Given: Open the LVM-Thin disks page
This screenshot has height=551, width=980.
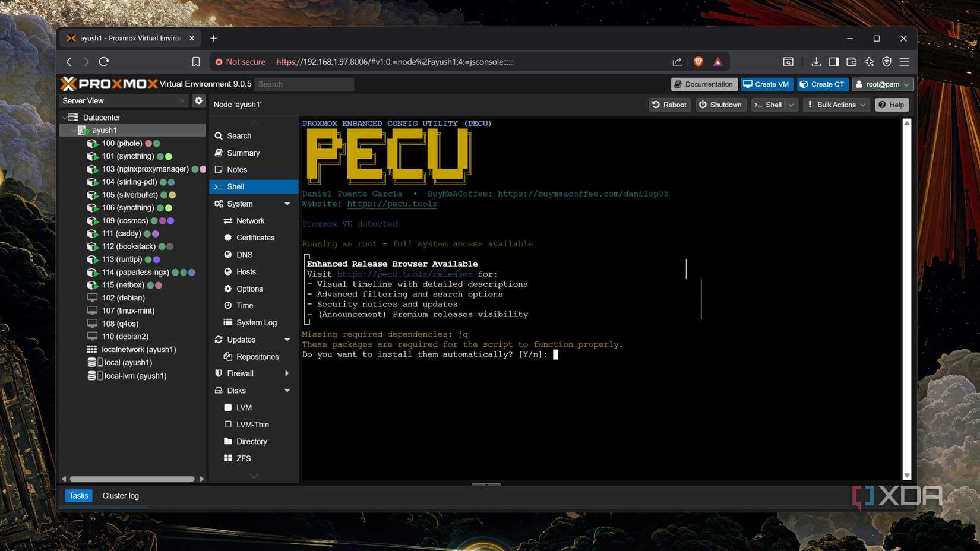Looking at the screenshot, I should [254, 425].
